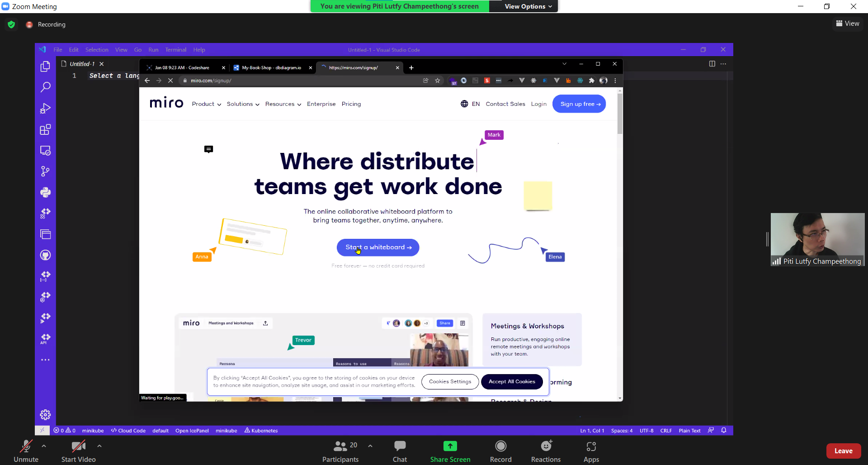Close Untitled-1 editor tab
The height and width of the screenshot is (465, 868).
pyautogui.click(x=102, y=64)
